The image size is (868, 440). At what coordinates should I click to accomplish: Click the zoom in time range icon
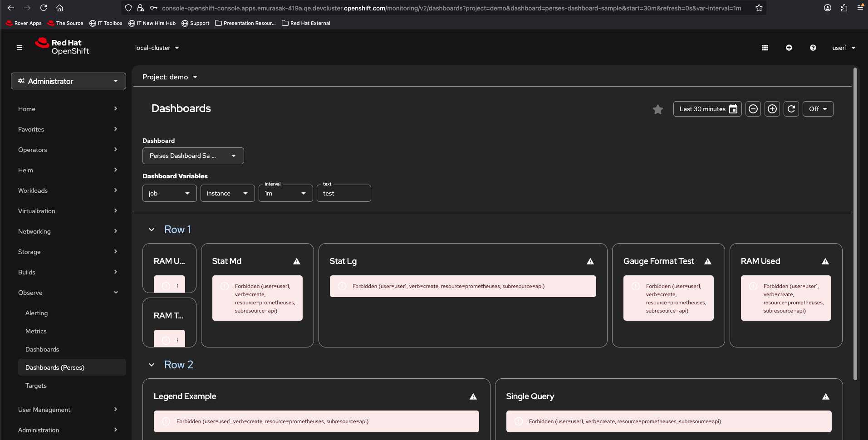pyautogui.click(x=772, y=109)
